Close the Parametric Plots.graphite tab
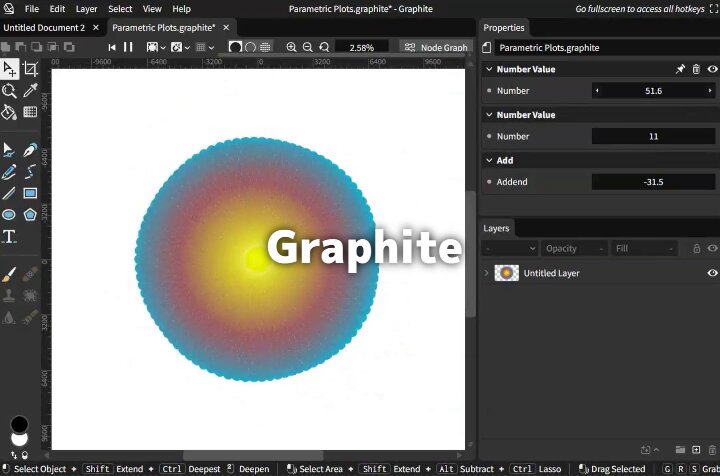The width and height of the screenshot is (720, 476). click(x=226, y=28)
